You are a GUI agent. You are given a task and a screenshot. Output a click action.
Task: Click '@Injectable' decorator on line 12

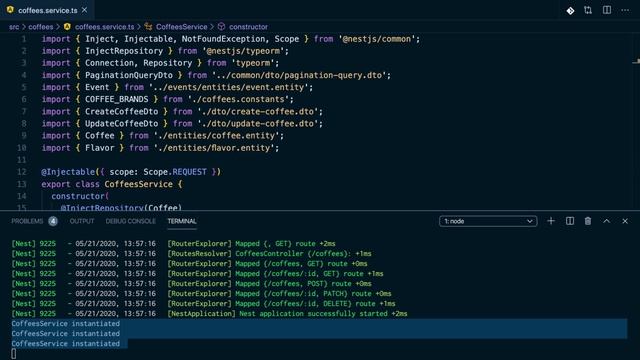point(68,172)
